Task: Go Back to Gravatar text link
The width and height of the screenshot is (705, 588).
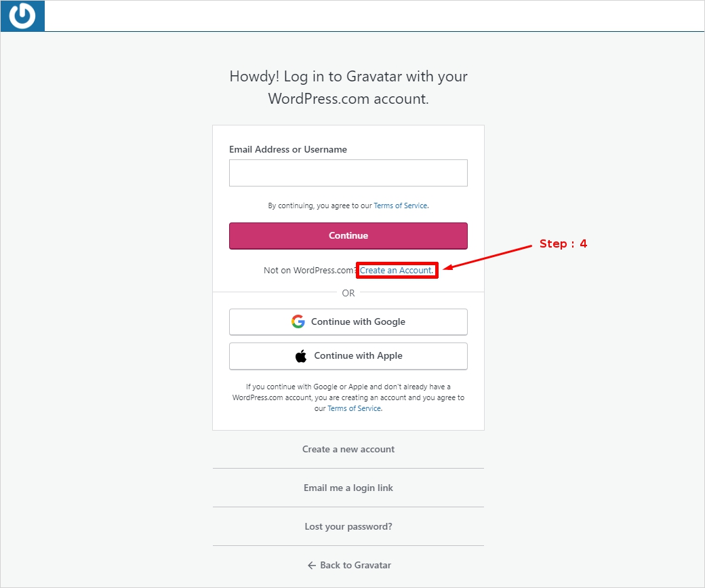Action: (x=355, y=565)
